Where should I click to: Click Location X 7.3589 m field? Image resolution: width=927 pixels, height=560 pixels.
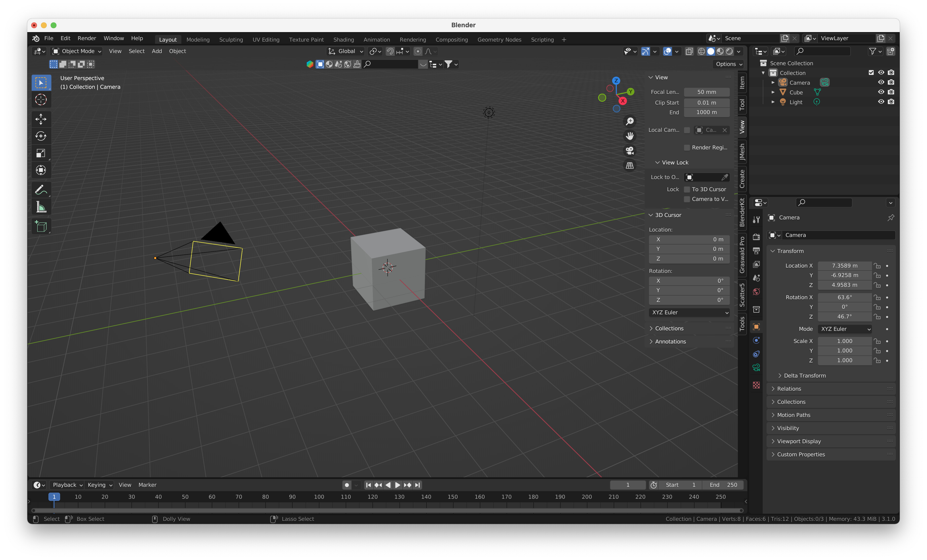click(x=845, y=265)
